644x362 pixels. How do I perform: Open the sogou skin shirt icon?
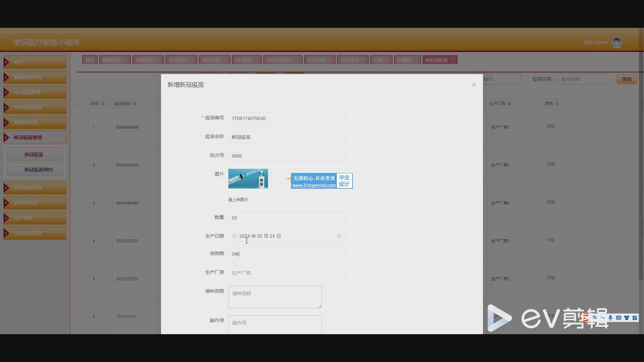pos(627,318)
